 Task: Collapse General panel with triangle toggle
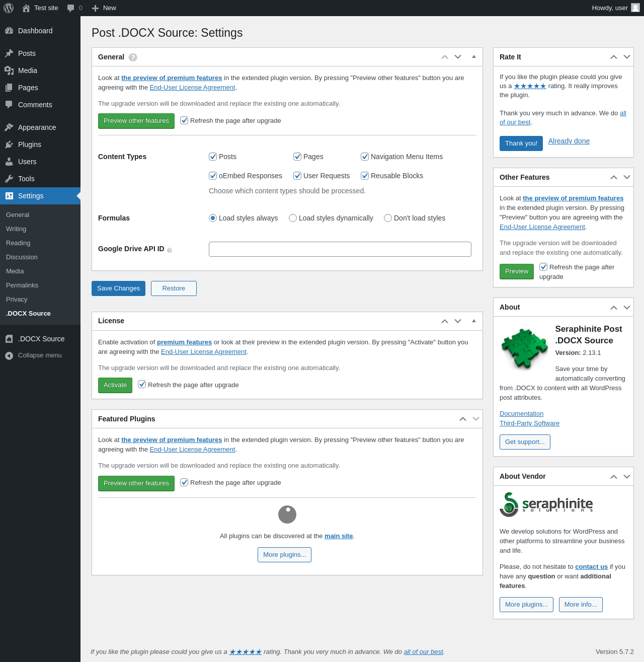pos(474,57)
